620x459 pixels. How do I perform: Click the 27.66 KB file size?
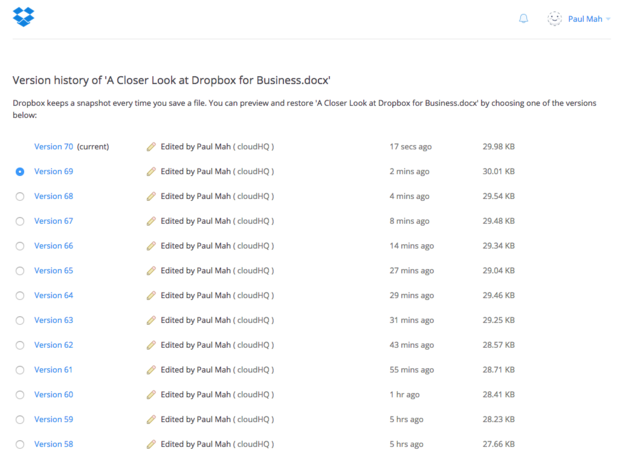click(x=499, y=444)
